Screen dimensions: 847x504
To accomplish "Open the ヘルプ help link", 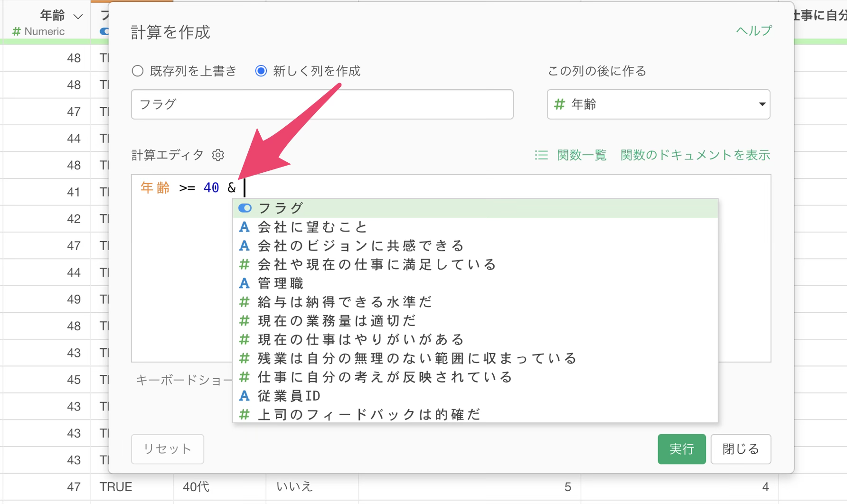I will (x=753, y=31).
